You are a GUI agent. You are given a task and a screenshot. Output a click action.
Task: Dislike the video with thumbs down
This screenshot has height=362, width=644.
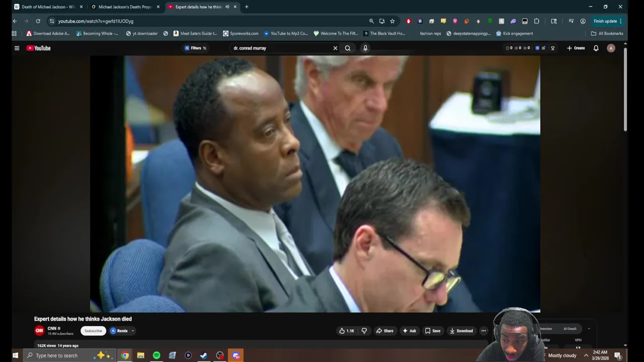tap(364, 331)
